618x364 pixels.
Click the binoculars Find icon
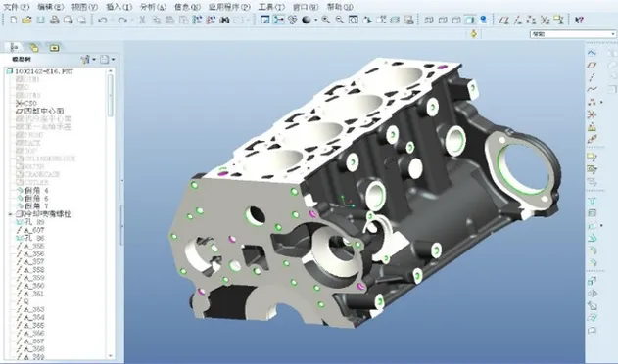tap(224, 20)
